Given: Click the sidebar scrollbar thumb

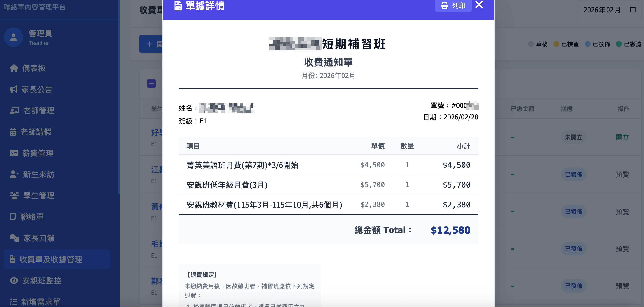Looking at the screenshot, I should [119, 97].
